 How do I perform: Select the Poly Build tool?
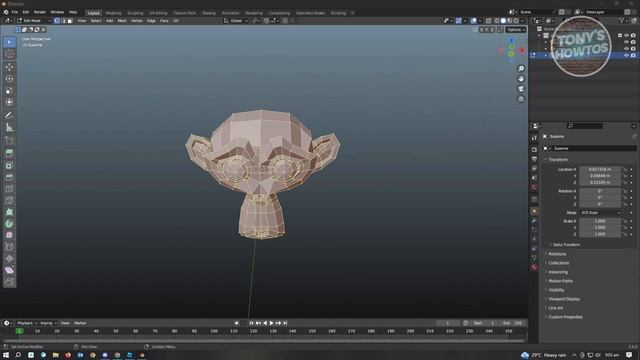[x=9, y=212]
